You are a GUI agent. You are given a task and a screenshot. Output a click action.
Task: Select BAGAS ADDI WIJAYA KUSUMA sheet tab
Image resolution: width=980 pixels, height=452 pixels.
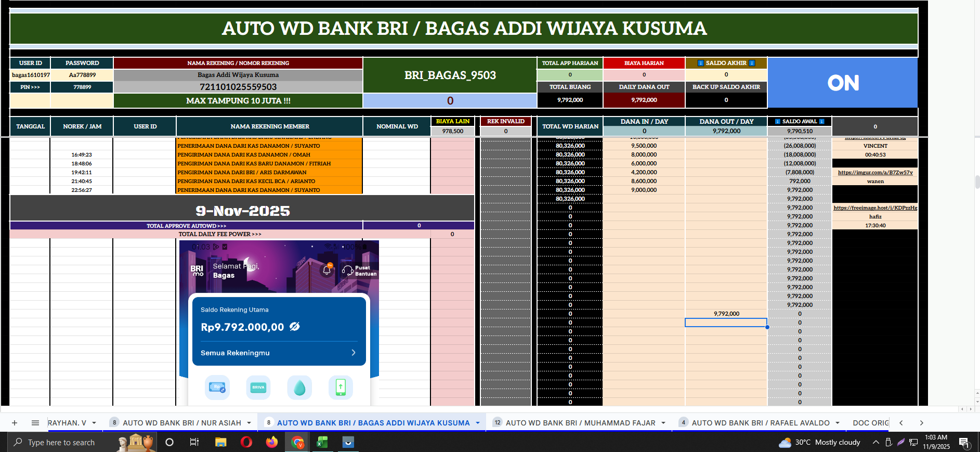(373, 423)
